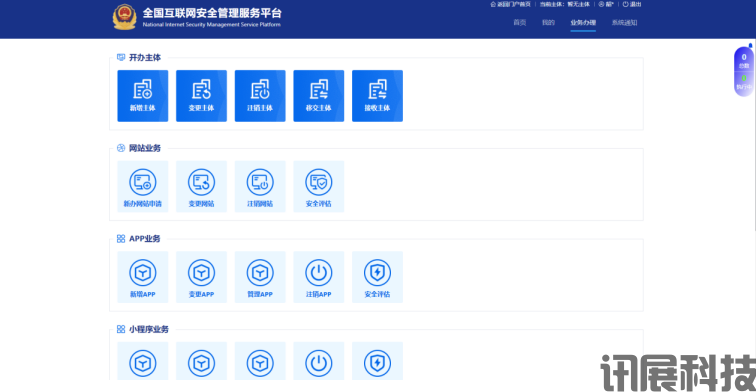Image resolution: width=756 pixels, height=392 pixels.
Task: Click the national emblem logo in the header
Action: click(x=124, y=17)
